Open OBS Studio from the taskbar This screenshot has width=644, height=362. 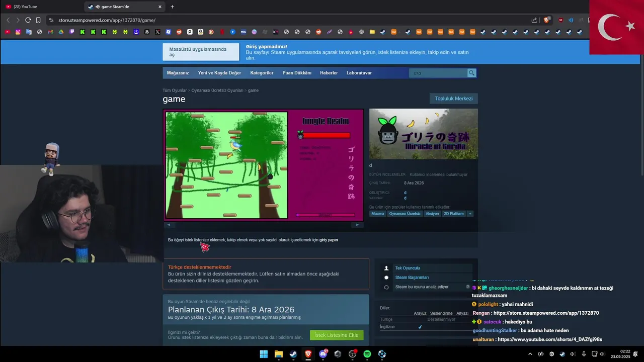point(353,354)
